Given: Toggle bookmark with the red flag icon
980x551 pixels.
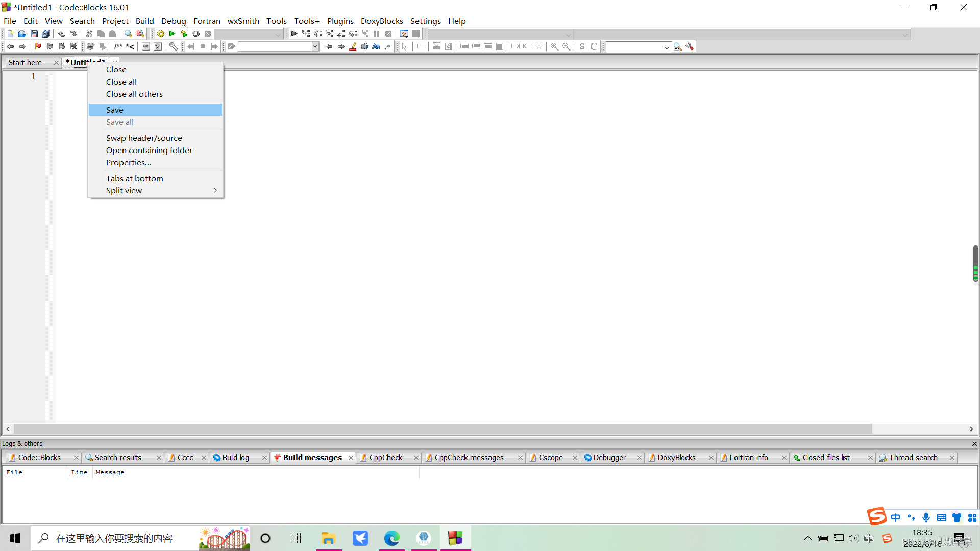Looking at the screenshot, I should (x=38, y=46).
